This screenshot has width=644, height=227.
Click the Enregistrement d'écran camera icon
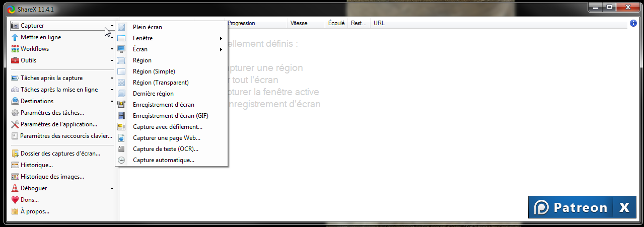(121, 105)
